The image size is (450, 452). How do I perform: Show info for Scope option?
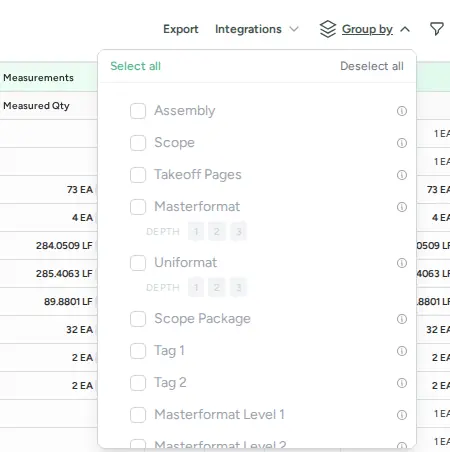click(x=402, y=143)
